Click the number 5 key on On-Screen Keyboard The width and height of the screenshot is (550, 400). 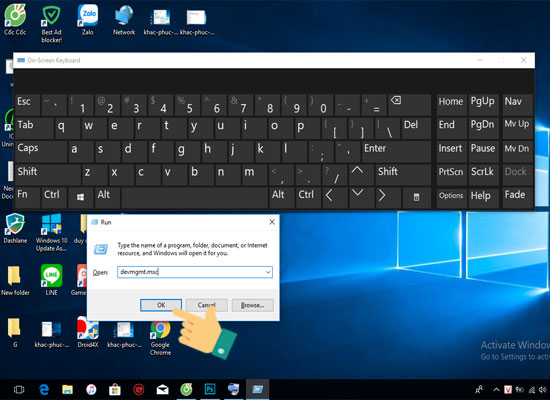(189, 105)
